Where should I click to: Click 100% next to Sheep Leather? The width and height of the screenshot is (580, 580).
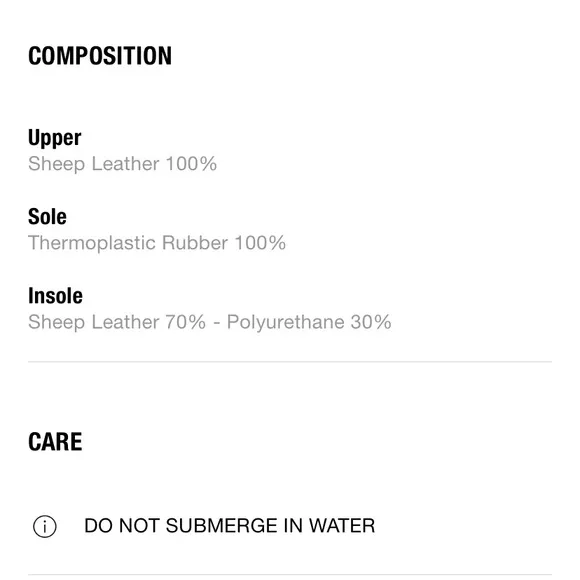click(x=191, y=164)
